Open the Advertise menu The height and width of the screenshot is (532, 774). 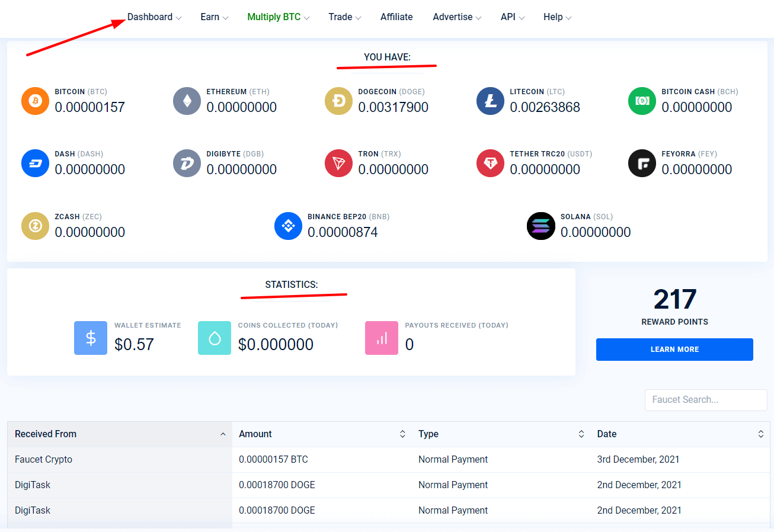(x=457, y=17)
